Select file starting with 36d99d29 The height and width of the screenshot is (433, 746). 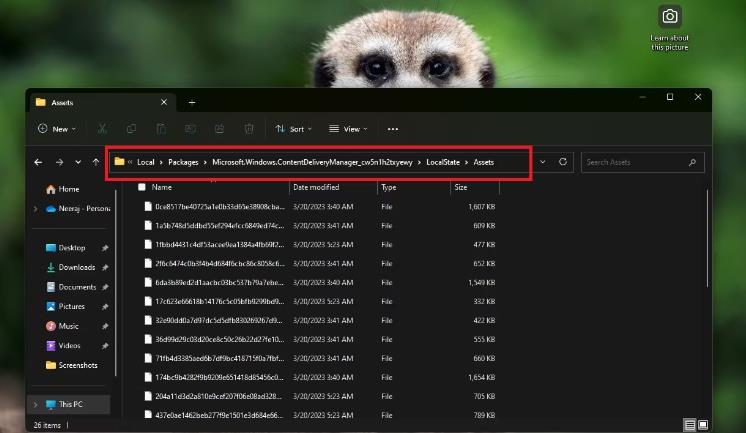(x=319, y=339)
